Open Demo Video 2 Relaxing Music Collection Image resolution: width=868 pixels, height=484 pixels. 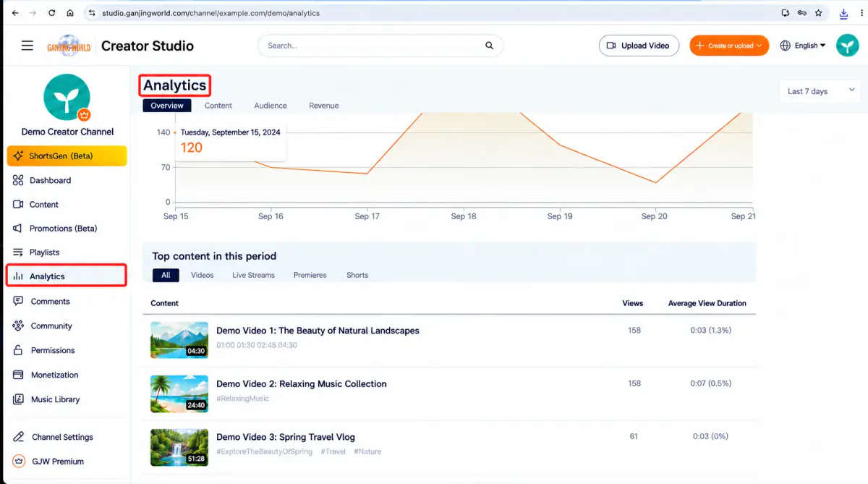(x=302, y=384)
